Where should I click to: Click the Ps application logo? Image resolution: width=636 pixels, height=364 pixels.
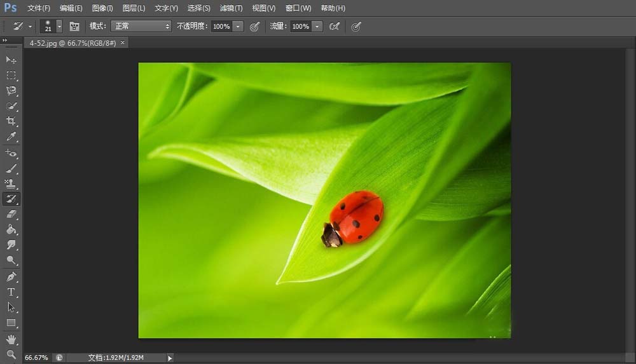tap(10, 8)
